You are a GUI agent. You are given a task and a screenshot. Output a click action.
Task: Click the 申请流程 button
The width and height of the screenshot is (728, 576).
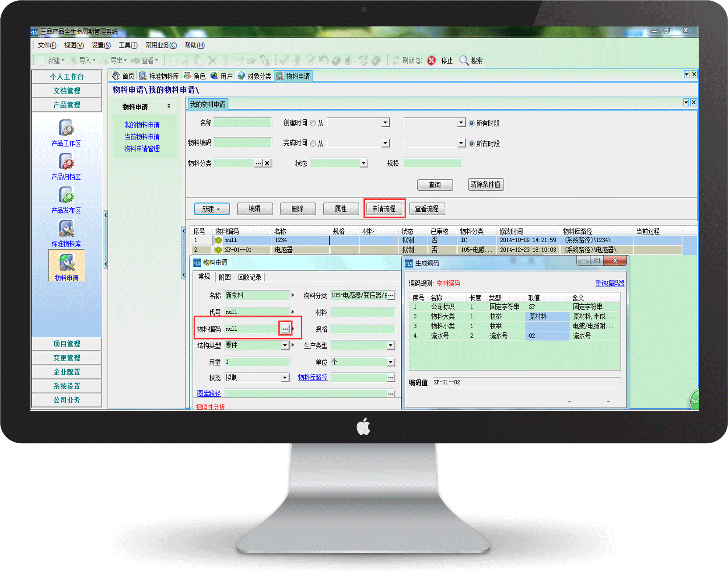[384, 209]
